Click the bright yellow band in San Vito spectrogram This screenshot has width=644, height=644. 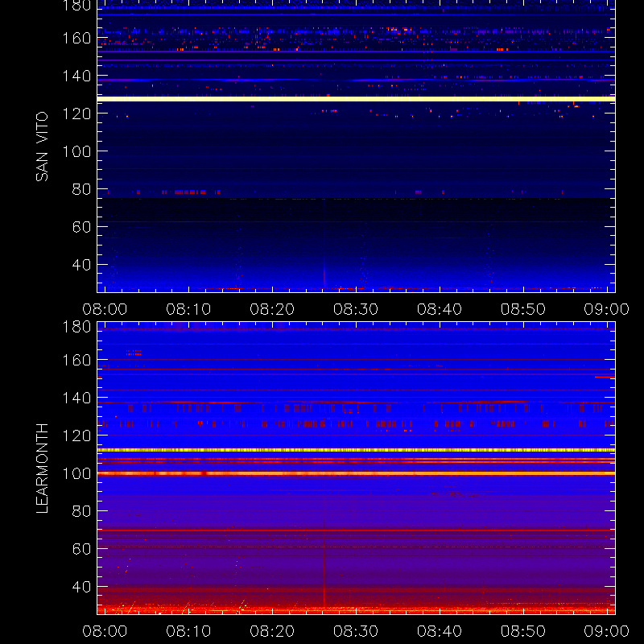coord(356,99)
